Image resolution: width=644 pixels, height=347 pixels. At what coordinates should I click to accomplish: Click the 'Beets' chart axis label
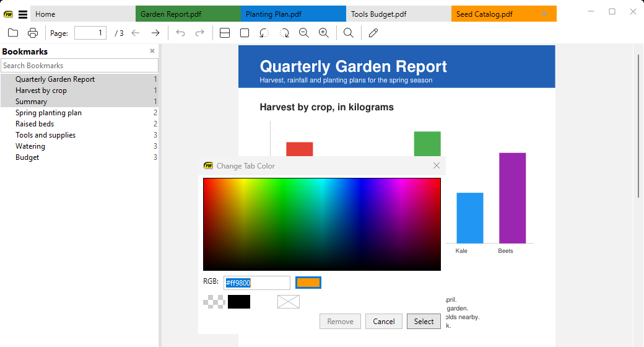505,251
